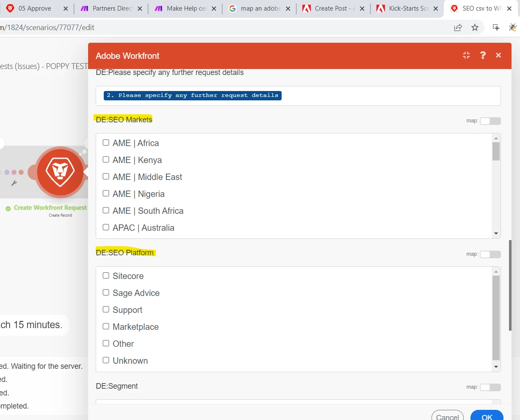The height and width of the screenshot is (420, 520).
Task: Click the bug extension icon in toolbar
Action: (x=512, y=28)
